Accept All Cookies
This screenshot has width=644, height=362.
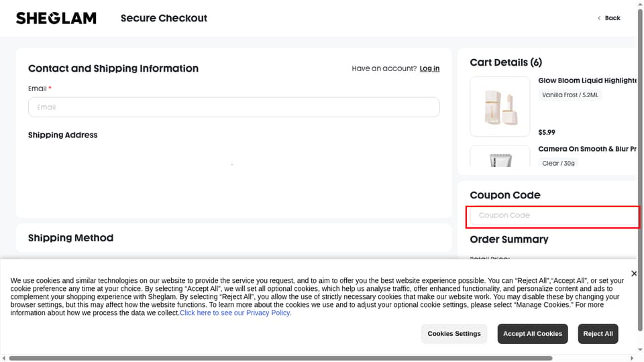click(532, 334)
